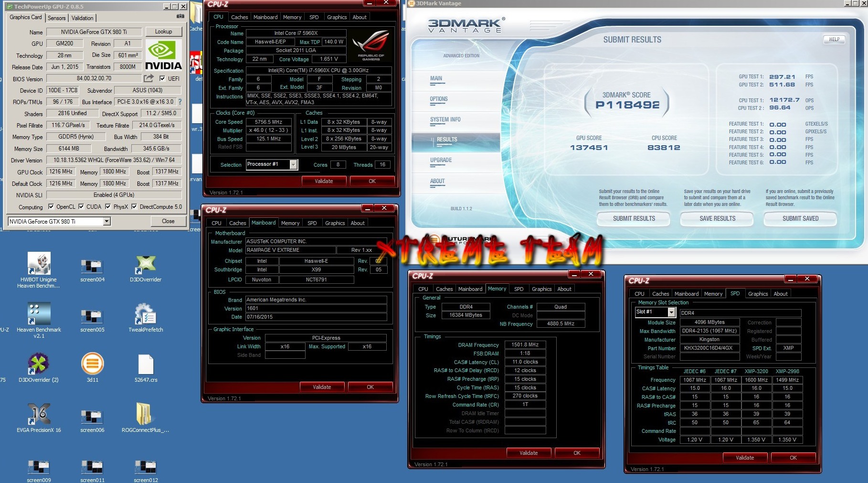Click the ROG logo in CPU-Z CPU window
Image resolution: width=868 pixels, height=483 pixels.
371,45
